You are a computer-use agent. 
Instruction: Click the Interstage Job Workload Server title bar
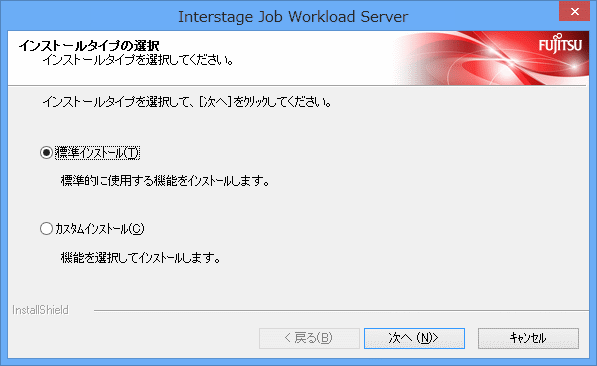293,17
